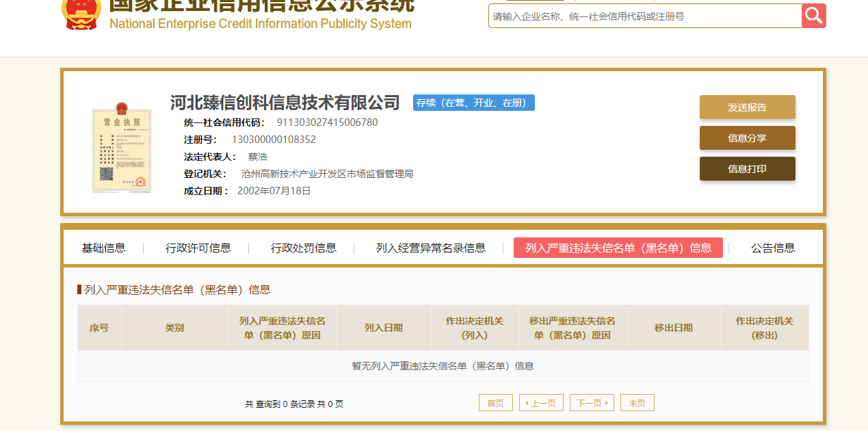Image resolution: width=868 pixels, height=431 pixels.
Task: Open the 行政处罚信息 tab
Action: point(304,248)
